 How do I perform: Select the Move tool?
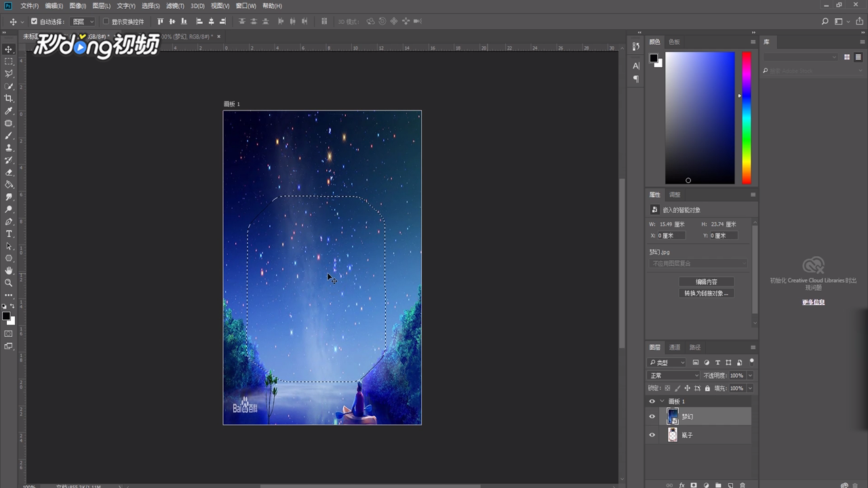9,49
